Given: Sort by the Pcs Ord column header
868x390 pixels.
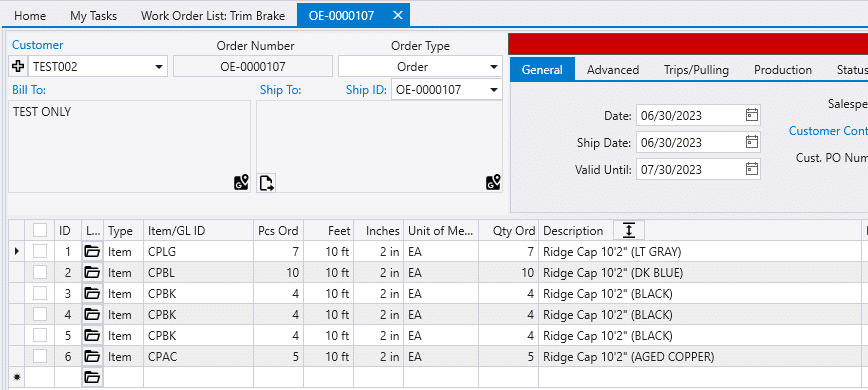Looking at the screenshot, I should pyautogui.click(x=278, y=230).
